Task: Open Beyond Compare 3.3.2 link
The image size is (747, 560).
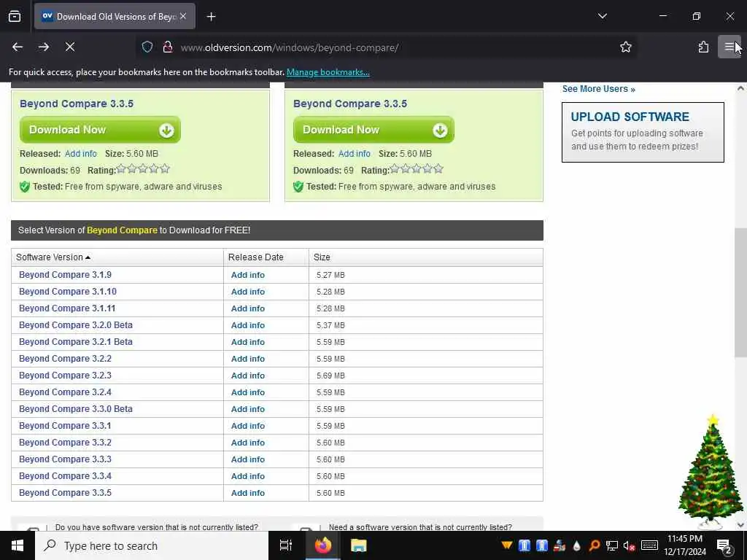Action: coord(65,443)
